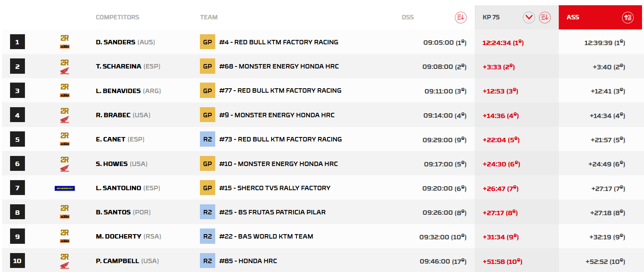Click the TEAM column header
Screen dimensions: 644x272
[209, 17]
